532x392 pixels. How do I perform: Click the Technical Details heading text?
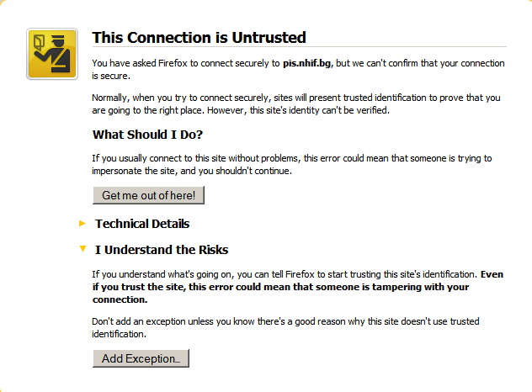tap(142, 224)
